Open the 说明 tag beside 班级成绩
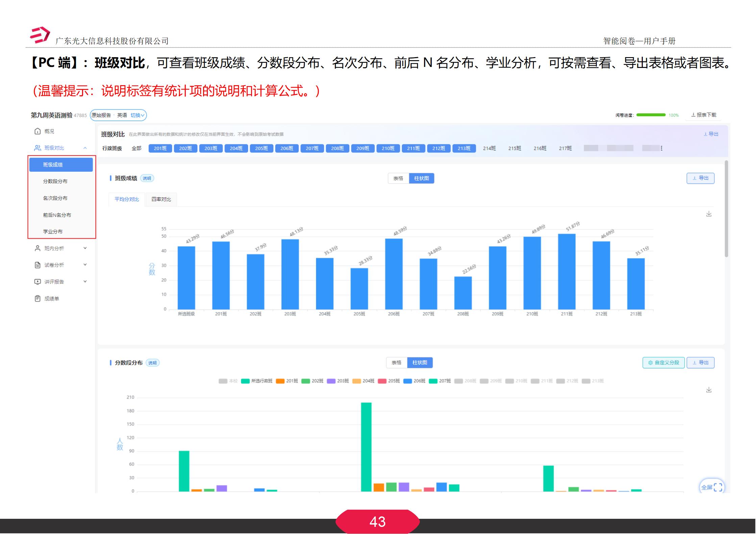 [x=147, y=178]
